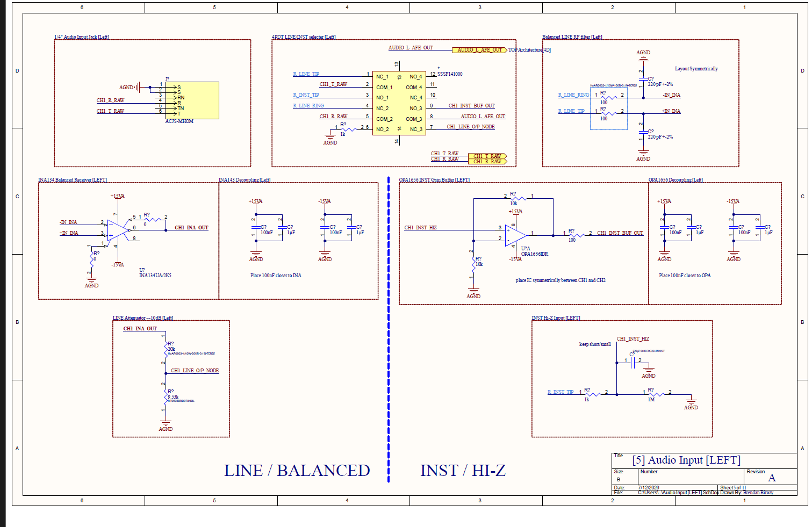Select the OPA1656IDR op-amp symbol
The height and width of the screenshot is (527, 812).
coord(516,235)
